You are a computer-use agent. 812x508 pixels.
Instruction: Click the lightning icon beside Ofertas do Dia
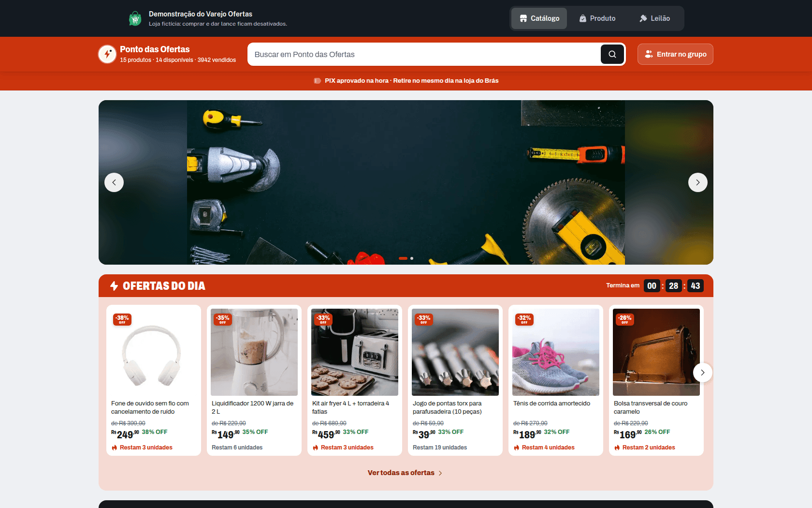point(114,286)
